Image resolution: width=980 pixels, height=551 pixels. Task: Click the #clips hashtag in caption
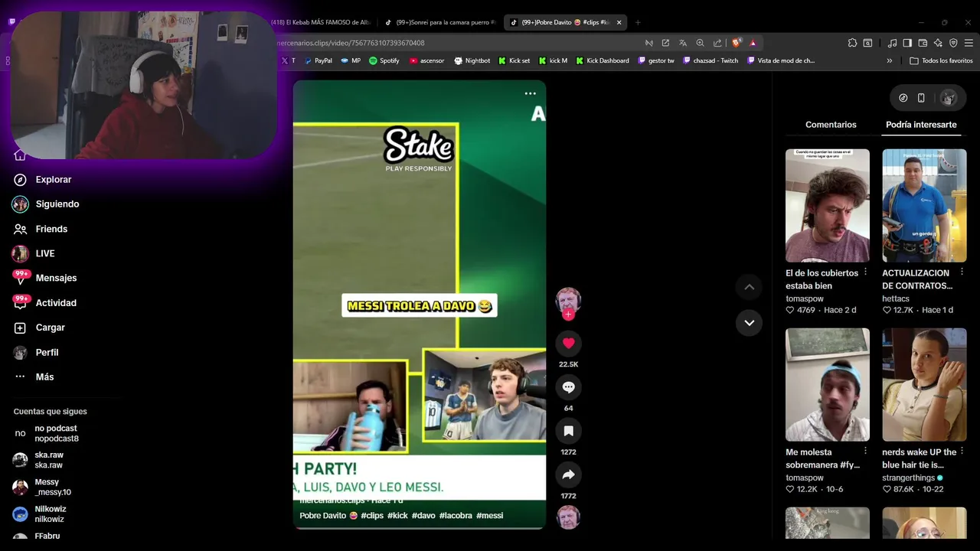pyautogui.click(x=372, y=516)
